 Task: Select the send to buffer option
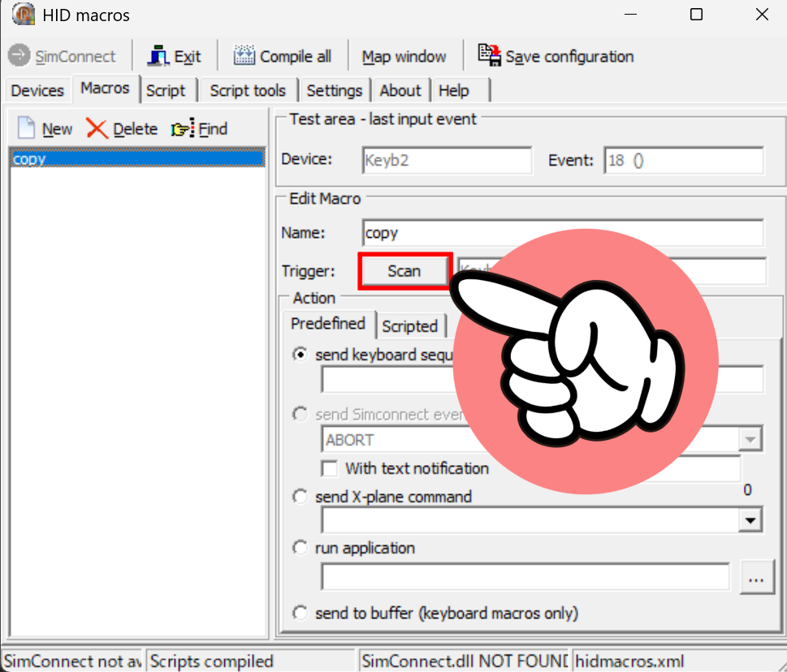(301, 613)
